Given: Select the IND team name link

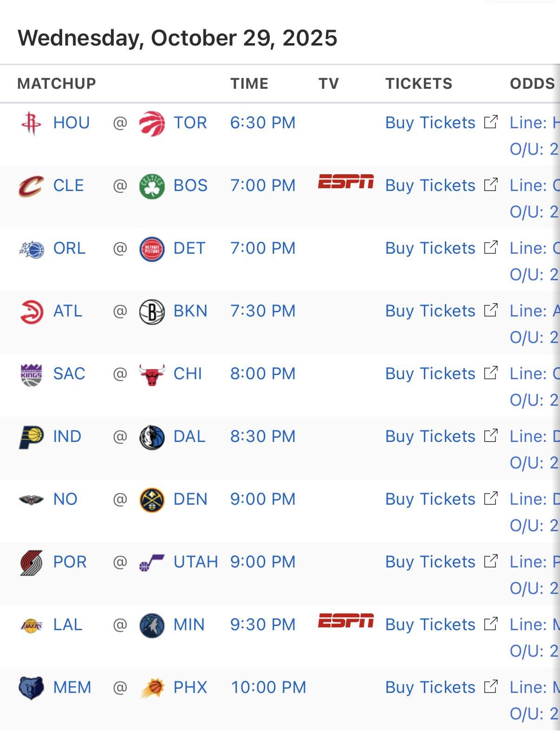Looking at the screenshot, I should point(67,436).
